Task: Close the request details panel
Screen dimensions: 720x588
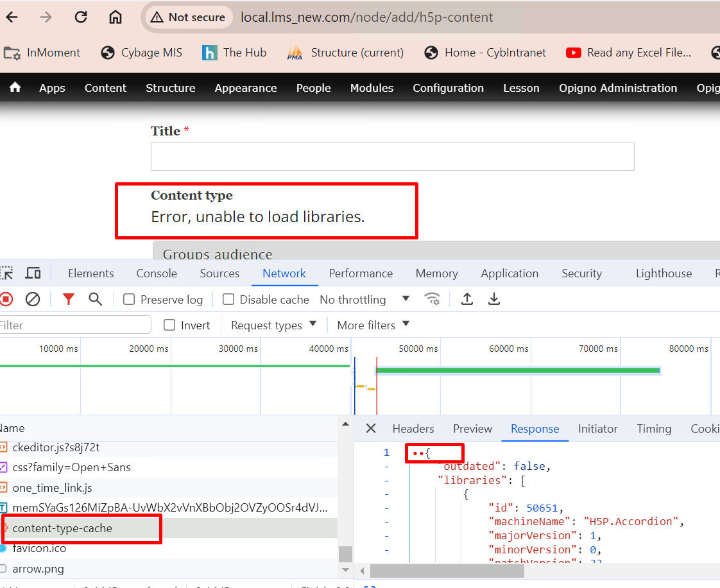Action: click(x=371, y=429)
